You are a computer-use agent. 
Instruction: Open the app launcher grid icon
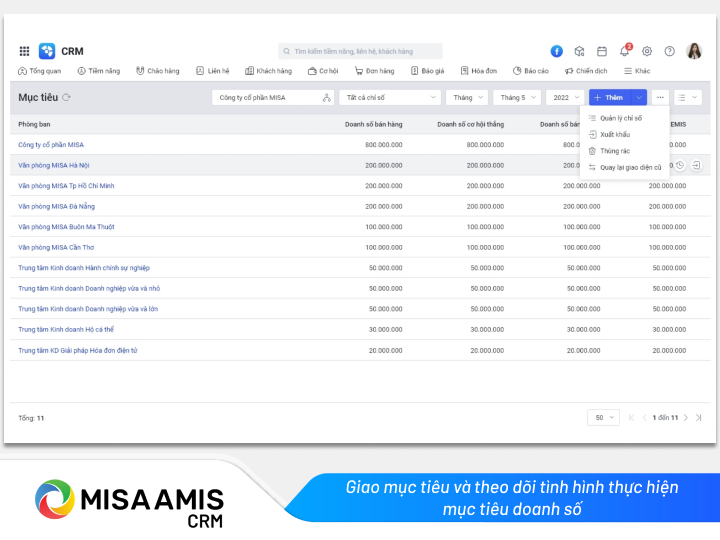(x=24, y=51)
